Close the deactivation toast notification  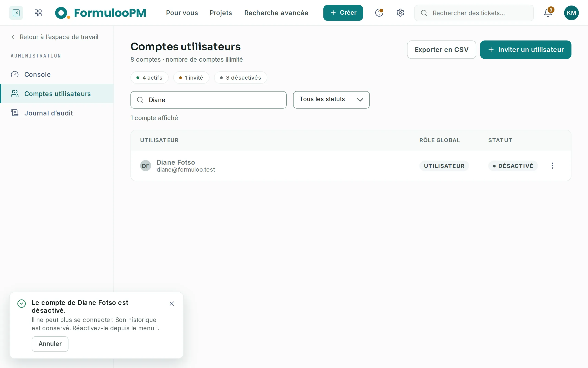point(172,304)
